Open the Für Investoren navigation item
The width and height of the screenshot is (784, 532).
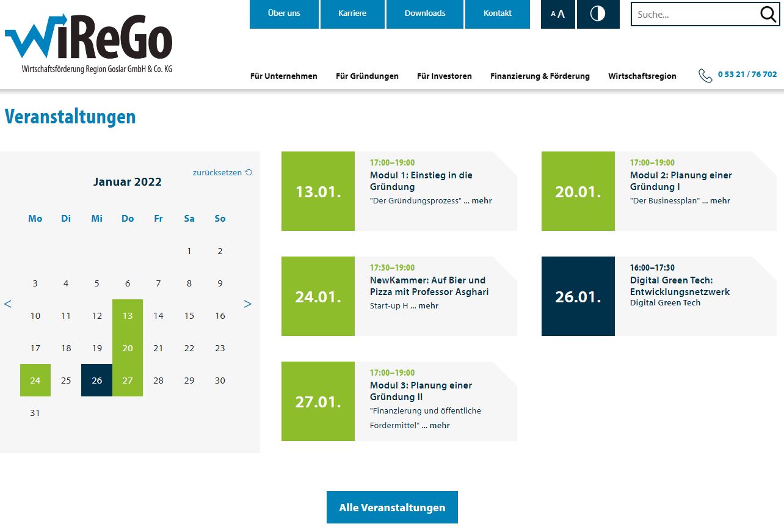[x=444, y=76]
